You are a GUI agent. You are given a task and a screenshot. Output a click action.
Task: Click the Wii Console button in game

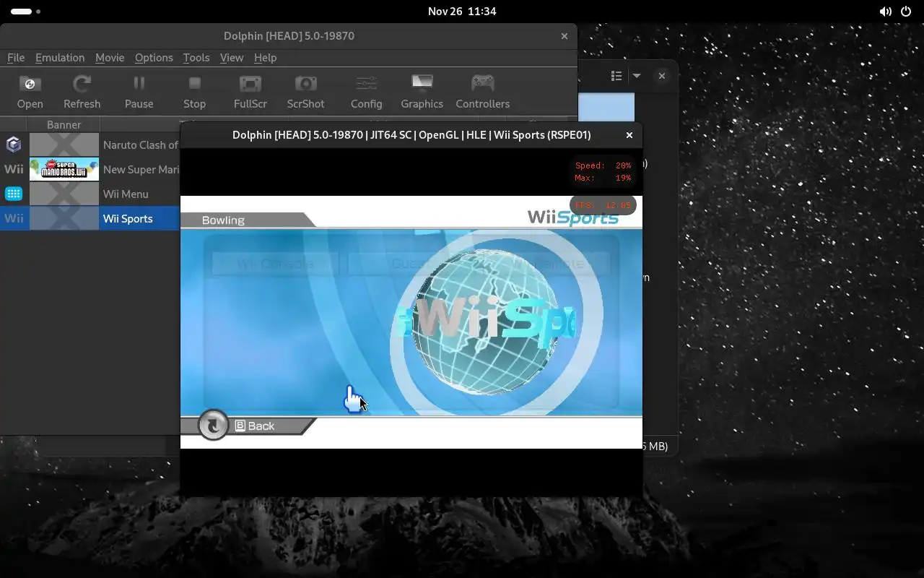pos(275,264)
